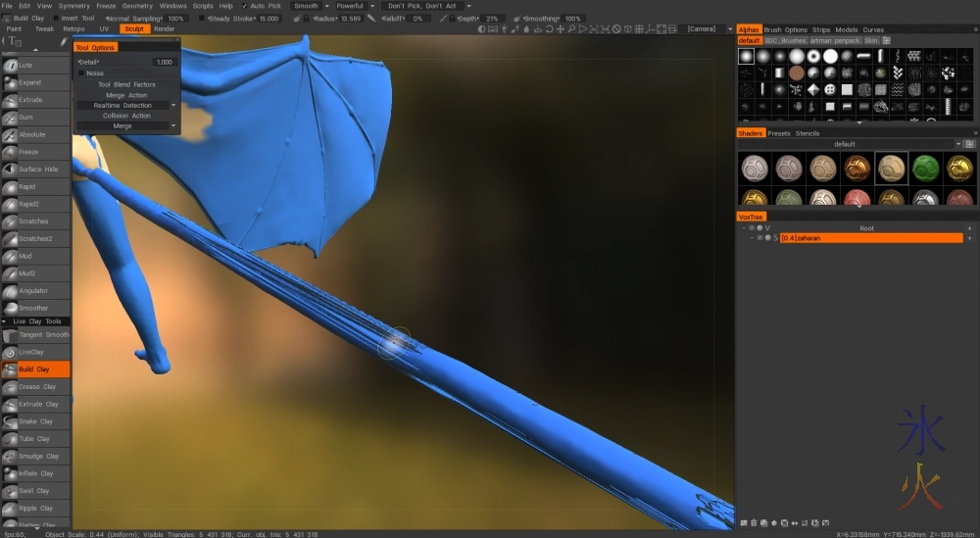Pick the Crease Clay brush

tap(35, 387)
